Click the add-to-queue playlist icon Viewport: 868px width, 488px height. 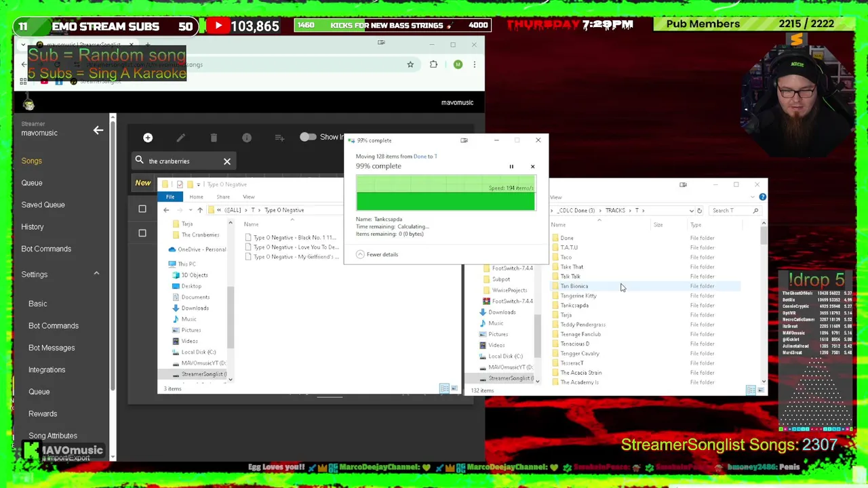(279, 138)
